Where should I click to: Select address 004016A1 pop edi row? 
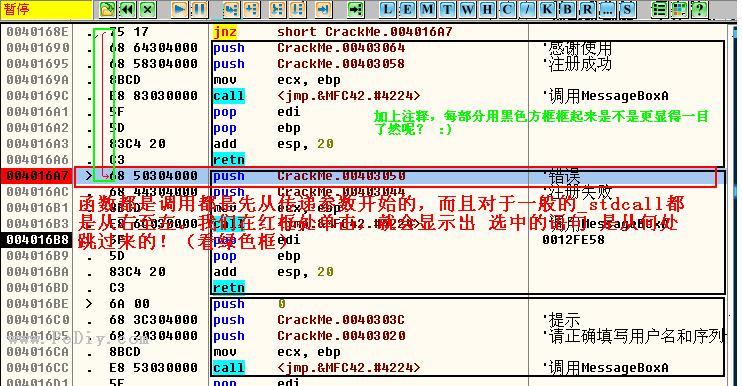coord(37,112)
